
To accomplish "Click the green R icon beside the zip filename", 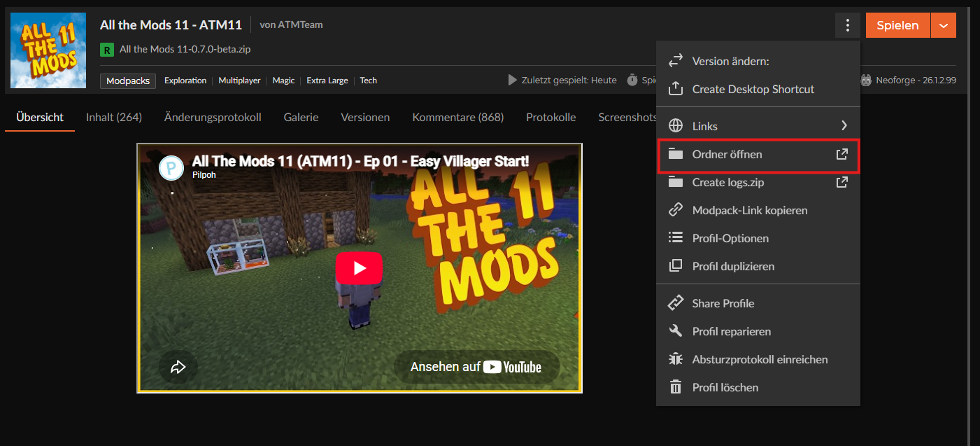I will pos(107,50).
